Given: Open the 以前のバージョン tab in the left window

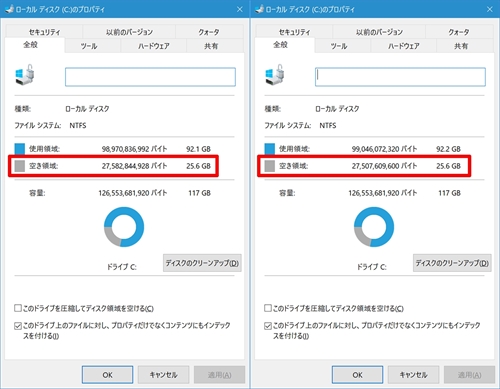Looking at the screenshot, I should click(x=129, y=32).
